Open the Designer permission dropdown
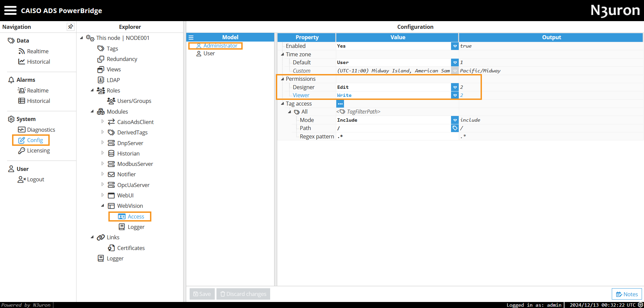Screen dimensions: 644x308 tap(455, 87)
